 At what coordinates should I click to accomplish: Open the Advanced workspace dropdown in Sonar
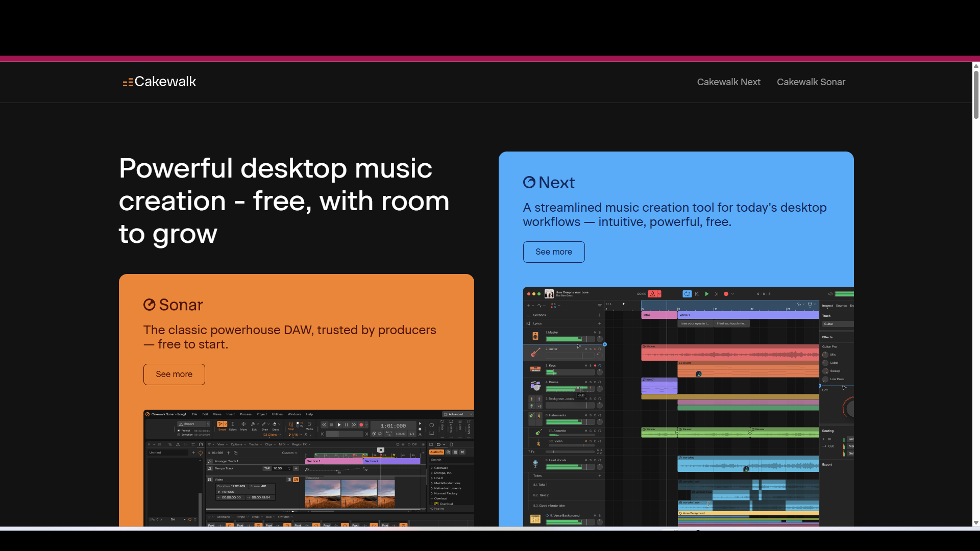coord(458,414)
